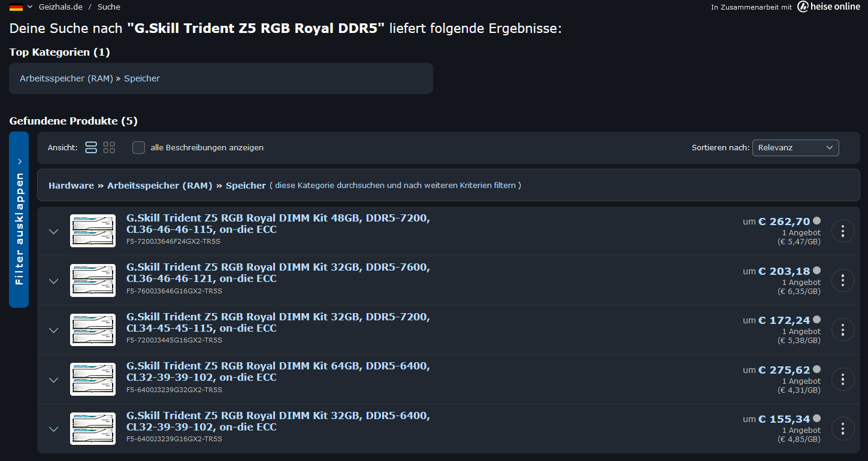Screen dimensions: 868x461
Task: Open three-dot menu for 48GB DDR5-7200 kit
Action: tap(843, 230)
